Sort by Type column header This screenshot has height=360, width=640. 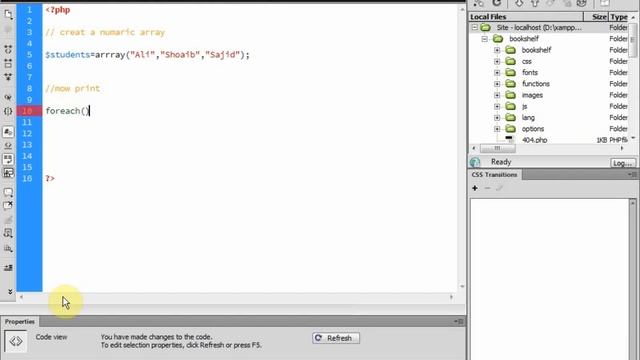(x=619, y=17)
